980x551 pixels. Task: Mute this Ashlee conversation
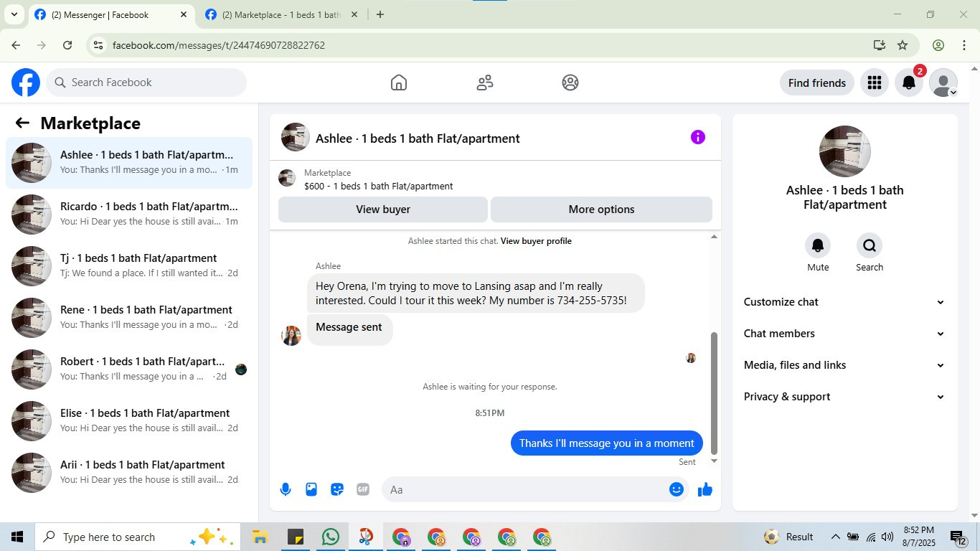[818, 246]
